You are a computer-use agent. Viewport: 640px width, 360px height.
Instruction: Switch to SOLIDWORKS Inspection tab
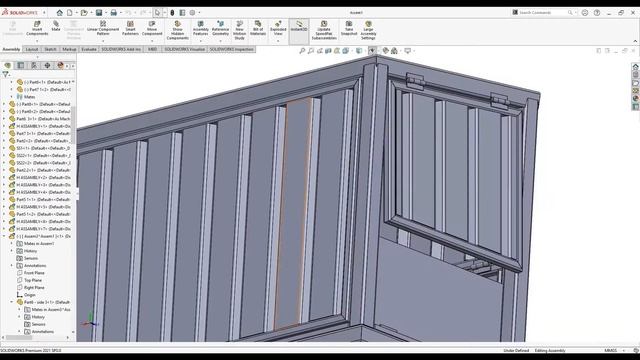231,49
